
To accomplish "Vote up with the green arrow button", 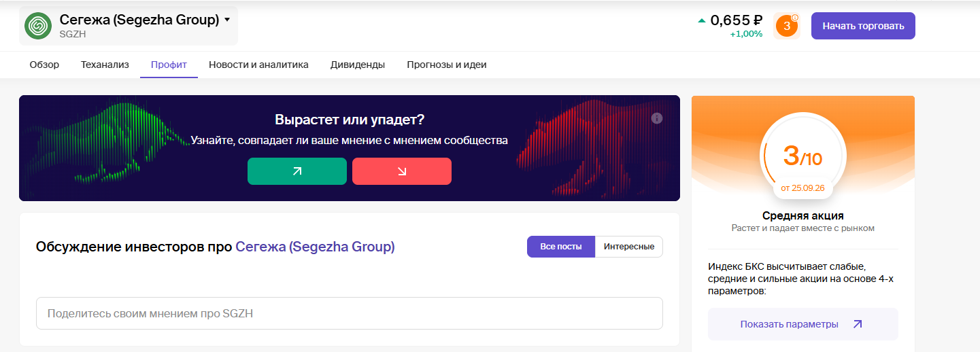I will [297, 171].
